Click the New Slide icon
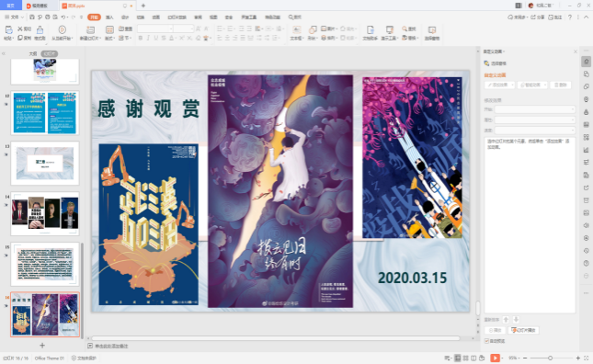Screen dimensions: 593x364 (x=90, y=29)
